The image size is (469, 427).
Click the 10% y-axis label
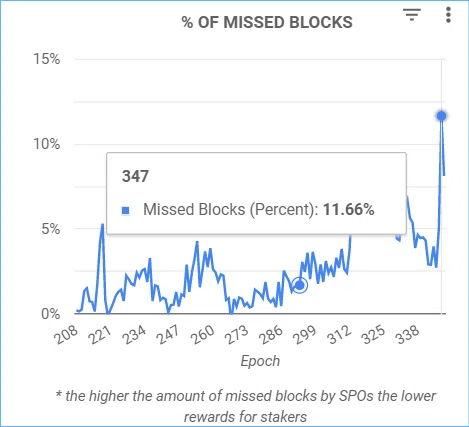tap(47, 144)
